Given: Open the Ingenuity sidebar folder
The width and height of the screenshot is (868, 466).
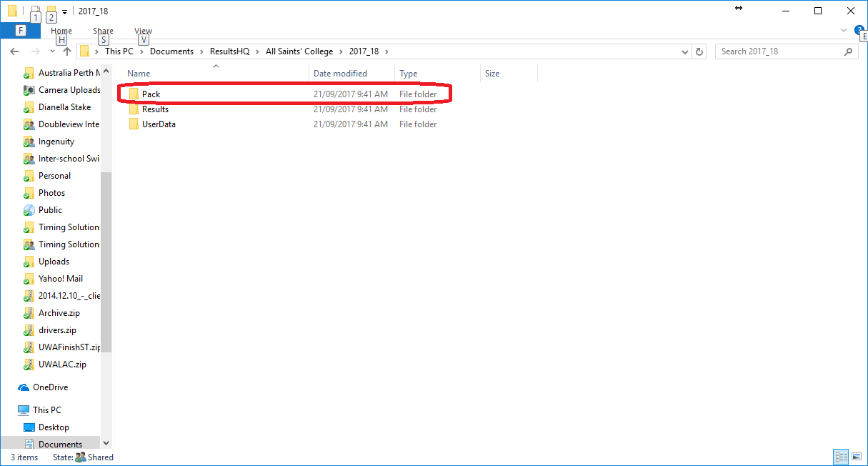Looking at the screenshot, I should click(49, 142).
